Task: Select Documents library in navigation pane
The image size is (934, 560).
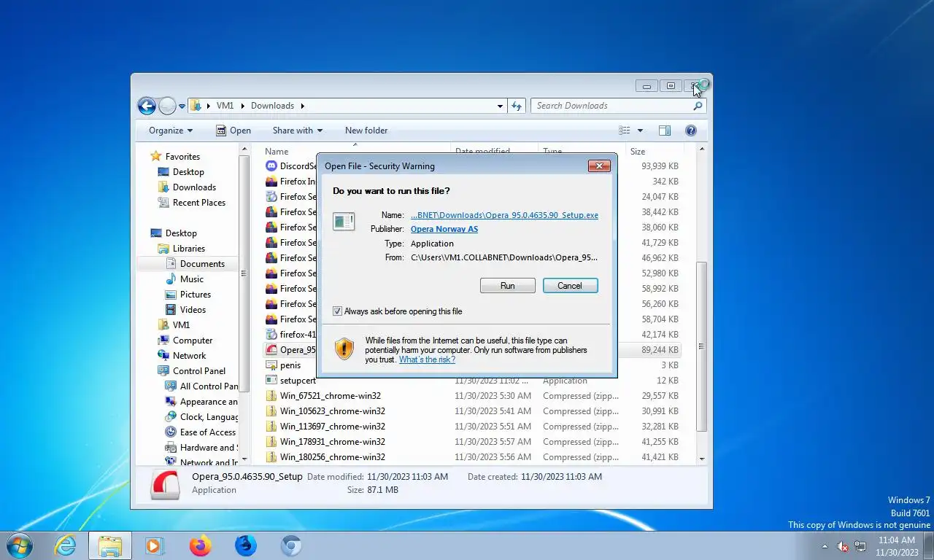Action: pyautogui.click(x=202, y=264)
